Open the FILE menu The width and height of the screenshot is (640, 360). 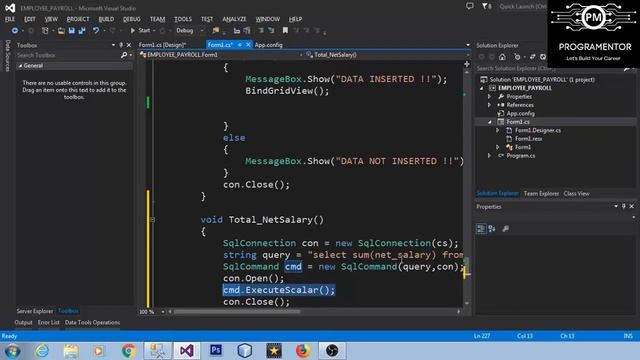[10, 19]
